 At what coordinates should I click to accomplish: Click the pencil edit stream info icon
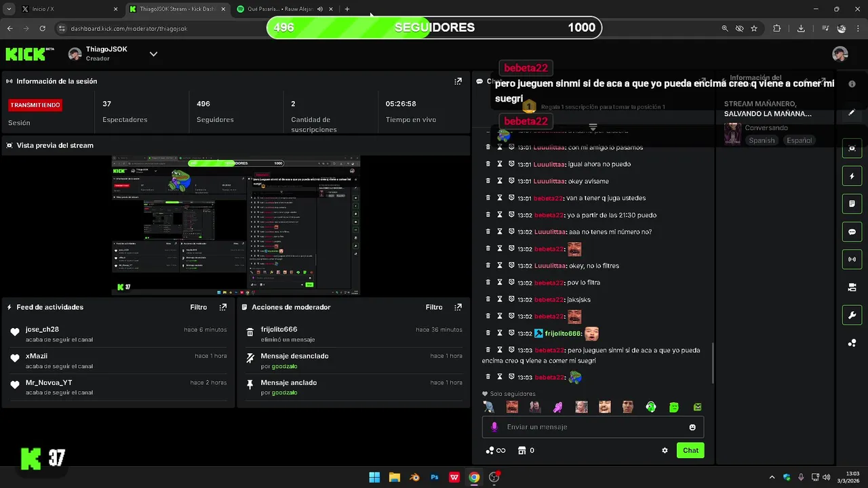(x=852, y=113)
